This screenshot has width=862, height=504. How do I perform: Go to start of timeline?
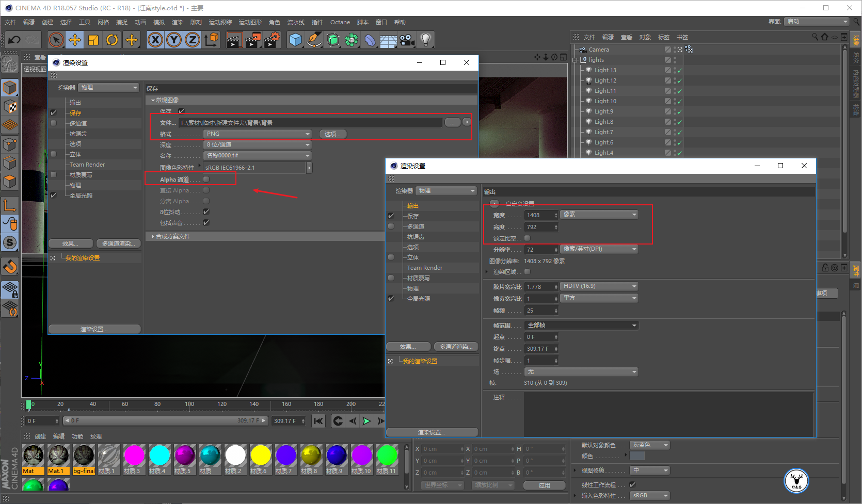(318, 421)
